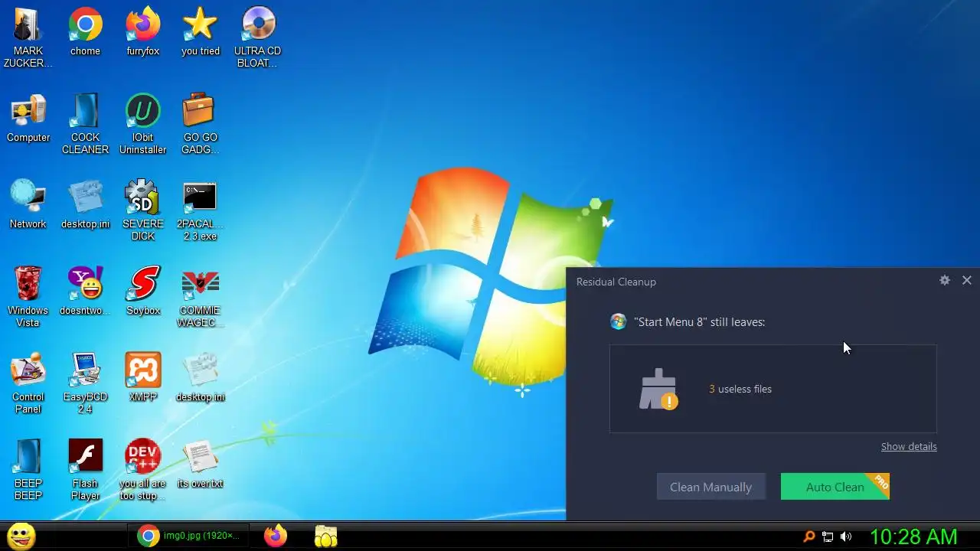This screenshot has width=980, height=551.
Task: Click the COCK CLEANER desktop shortcut
Action: (85, 124)
